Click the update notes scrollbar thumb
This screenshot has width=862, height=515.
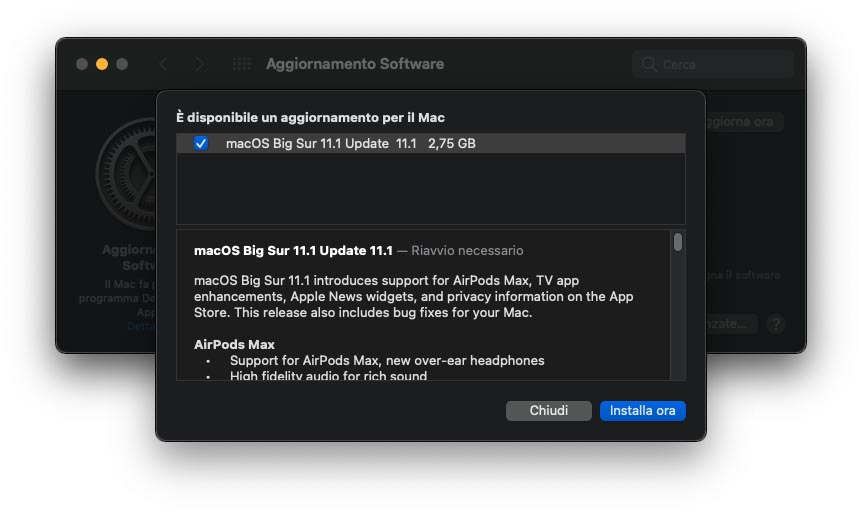(678, 242)
